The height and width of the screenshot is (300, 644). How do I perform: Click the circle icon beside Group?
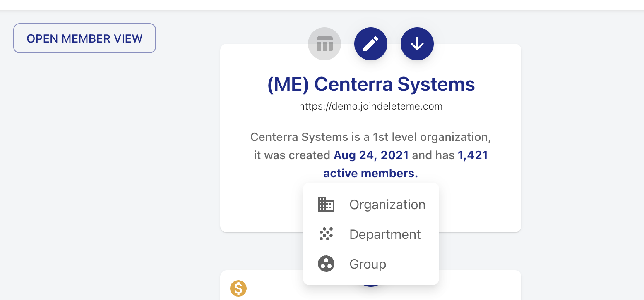(326, 264)
